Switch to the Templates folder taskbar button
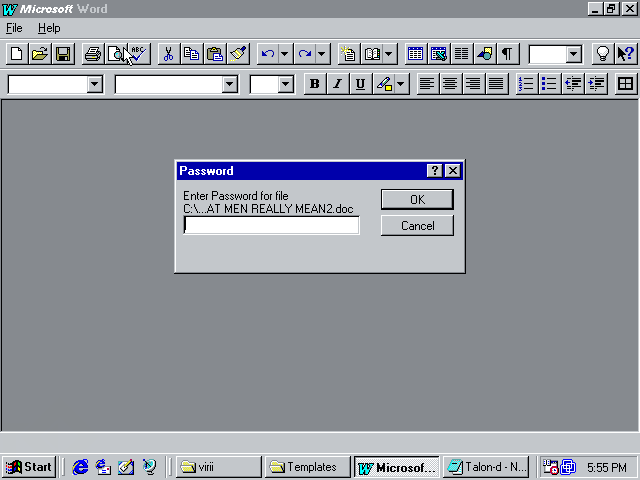Screen dimensions: 640x480 [x=308, y=467]
